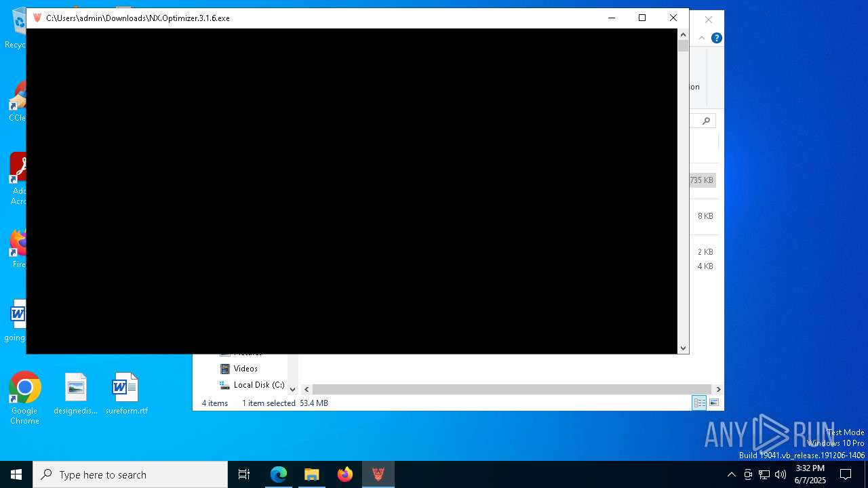Image resolution: width=868 pixels, height=488 pixels.
Task: Click File Explorer help question-mark icon
Action: click(x=716, y=38)
